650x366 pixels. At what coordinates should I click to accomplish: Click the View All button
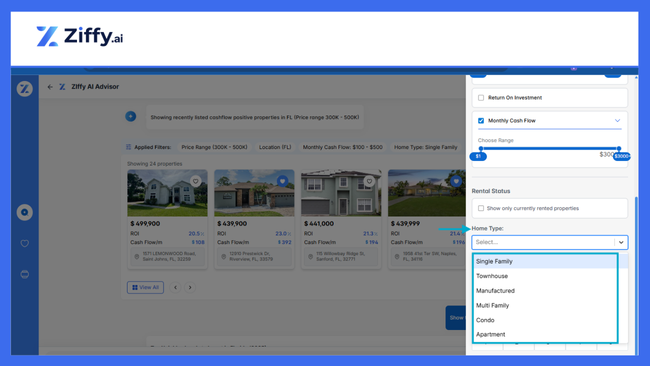(x=145, y=287)
